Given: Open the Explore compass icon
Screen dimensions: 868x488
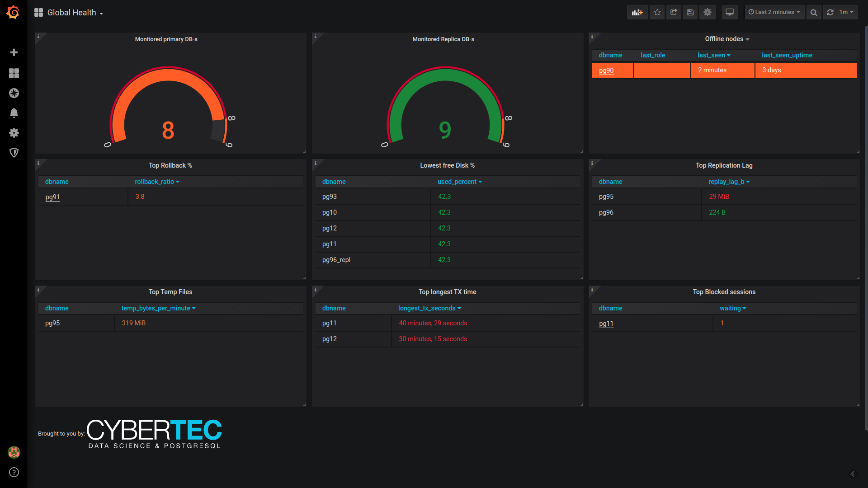Looking at the screenshot, I should pyautogui.click(x=14, y=93).
